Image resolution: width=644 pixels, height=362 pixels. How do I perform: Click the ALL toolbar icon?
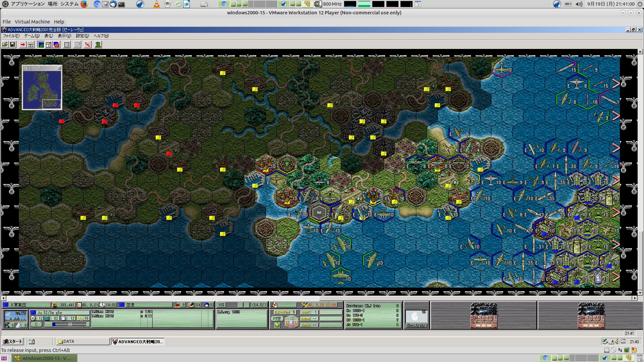[x=77, y=45]
